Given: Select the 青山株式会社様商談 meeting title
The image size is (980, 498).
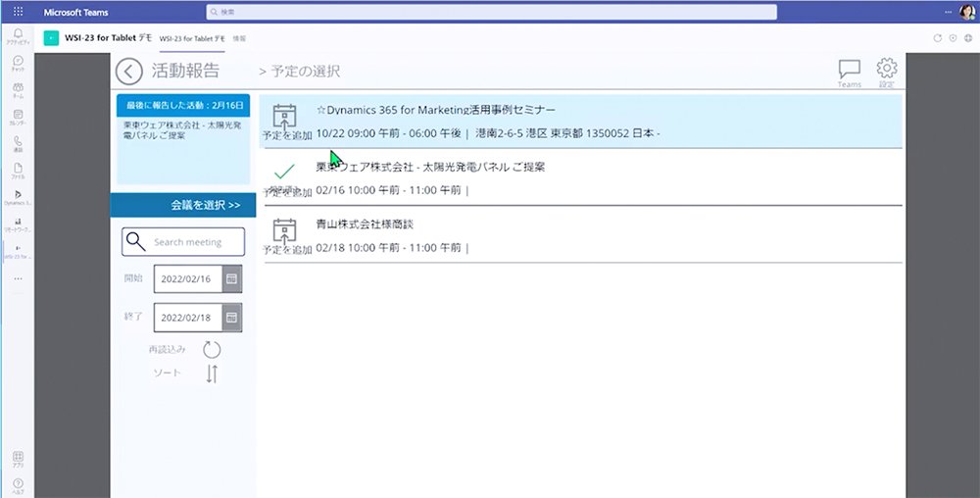Looking at the screenshot, I should pos(365,224).
